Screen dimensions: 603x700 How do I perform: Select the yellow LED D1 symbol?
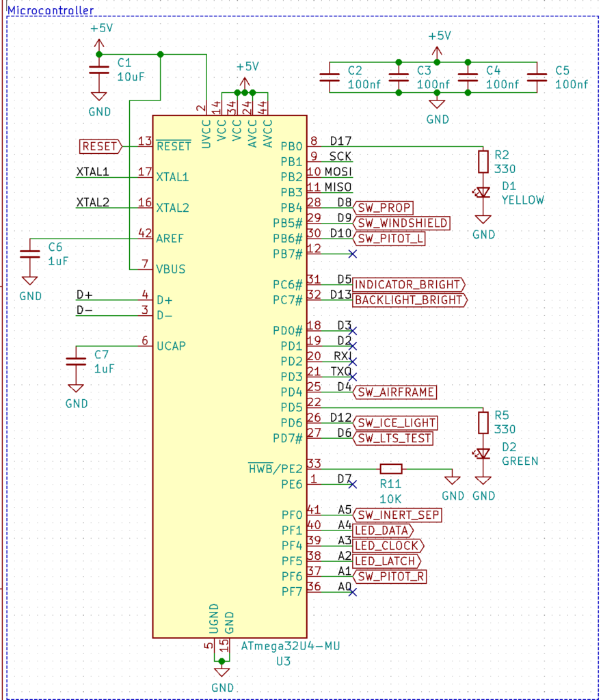click(x=483, y=191)
